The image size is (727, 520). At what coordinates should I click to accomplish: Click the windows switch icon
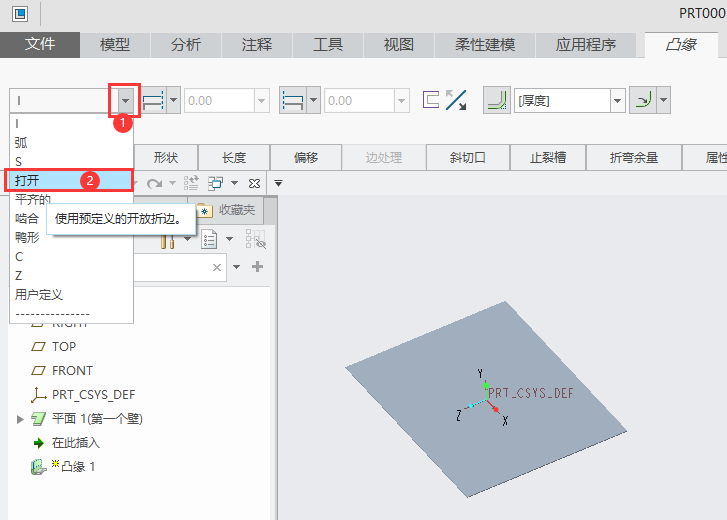point(216,183)
